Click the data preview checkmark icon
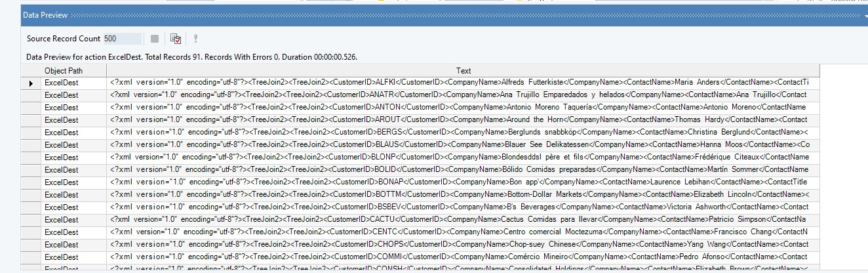Screen dimensions: 868x273 pos(175,39)
